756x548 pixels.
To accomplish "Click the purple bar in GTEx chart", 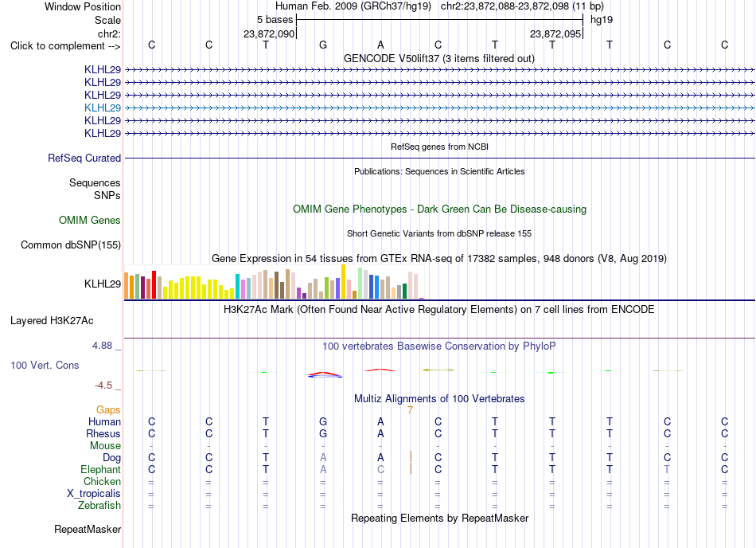I will point(299,293).
